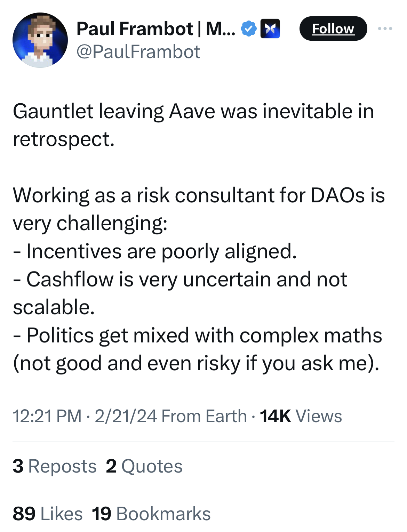Click the 2/21/24 post date
Screen dimensions: 407x532
pyautogui.click(x=126, y=416)
